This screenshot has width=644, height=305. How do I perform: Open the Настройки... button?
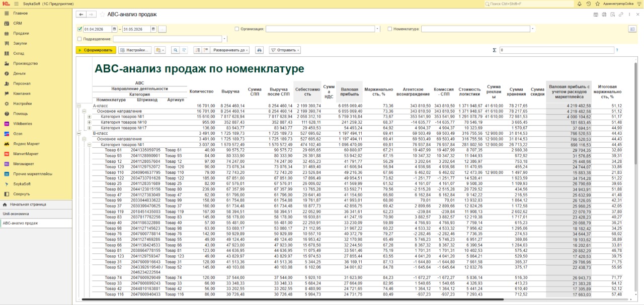pos(135,50)
